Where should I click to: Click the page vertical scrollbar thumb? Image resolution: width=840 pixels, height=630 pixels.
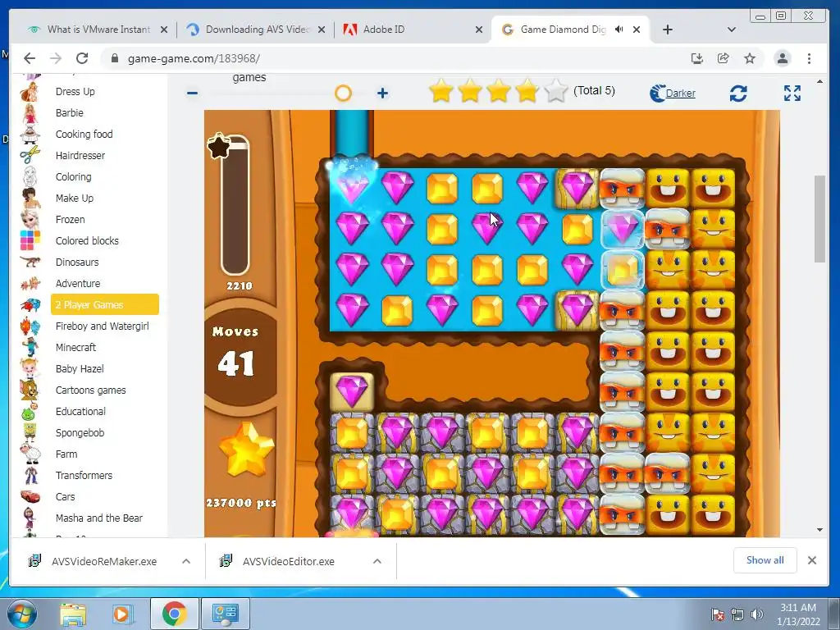[820, 218]
